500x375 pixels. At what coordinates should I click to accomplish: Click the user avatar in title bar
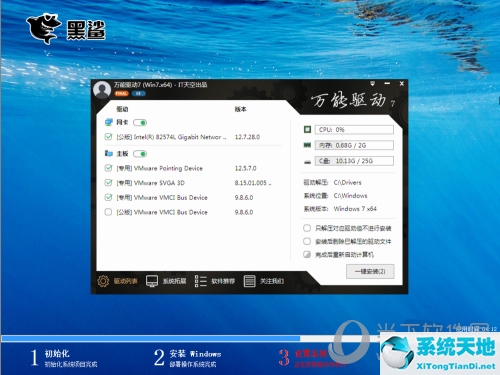pyautogui.click(x=102, y=89)
